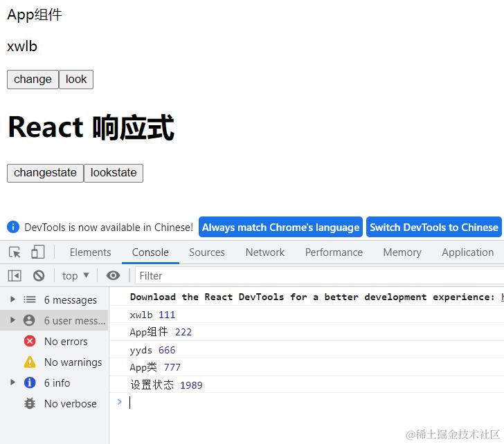Click the red No errors icon
The height and width of the screenshot is (444, 504).
pos(30,341)
